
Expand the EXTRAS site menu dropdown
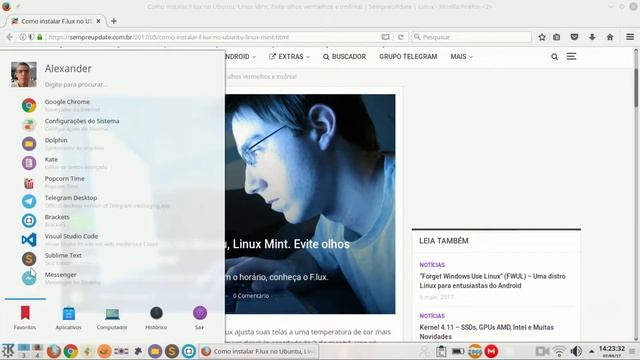click(x=289, y=57)
